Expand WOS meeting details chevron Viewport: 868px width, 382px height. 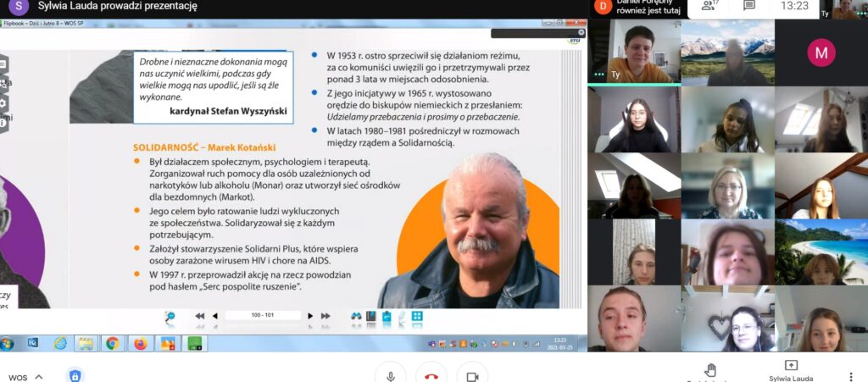pyautogui.click(x=39, y=377)
